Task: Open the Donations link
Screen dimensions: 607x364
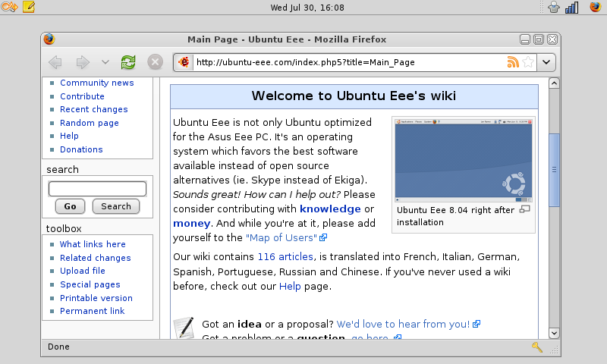Action: tap(81, 149)
